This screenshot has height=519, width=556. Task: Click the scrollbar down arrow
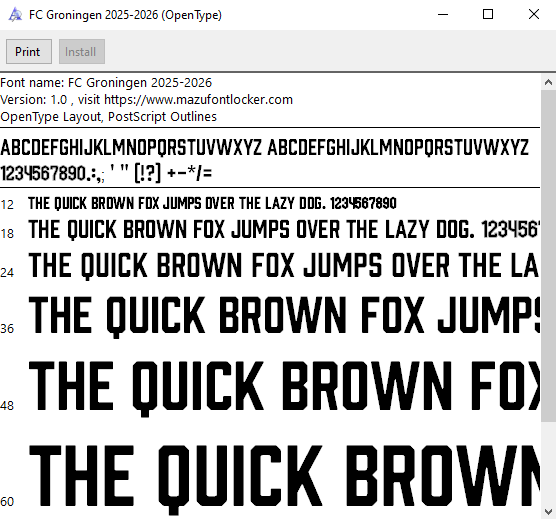pyautogui.click(x=548, y=512)
